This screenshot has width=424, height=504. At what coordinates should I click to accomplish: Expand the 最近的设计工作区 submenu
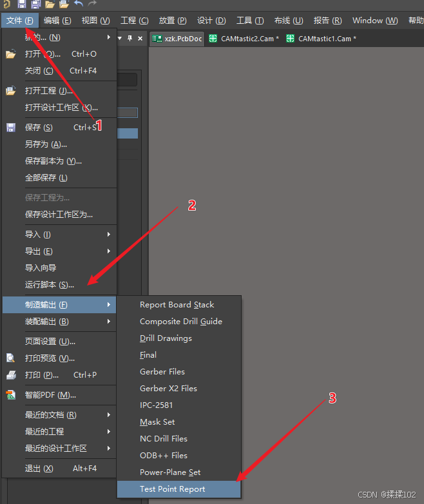tap(59, 449)
